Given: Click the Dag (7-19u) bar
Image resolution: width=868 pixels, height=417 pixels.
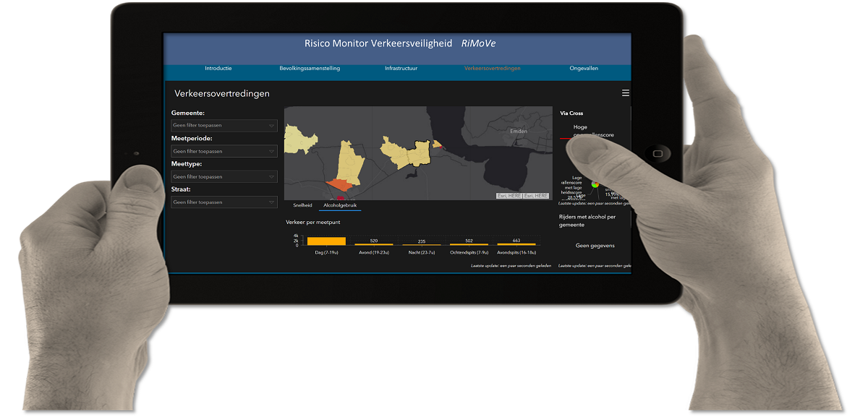Looking at the screenshot, I should click(326, 241).
